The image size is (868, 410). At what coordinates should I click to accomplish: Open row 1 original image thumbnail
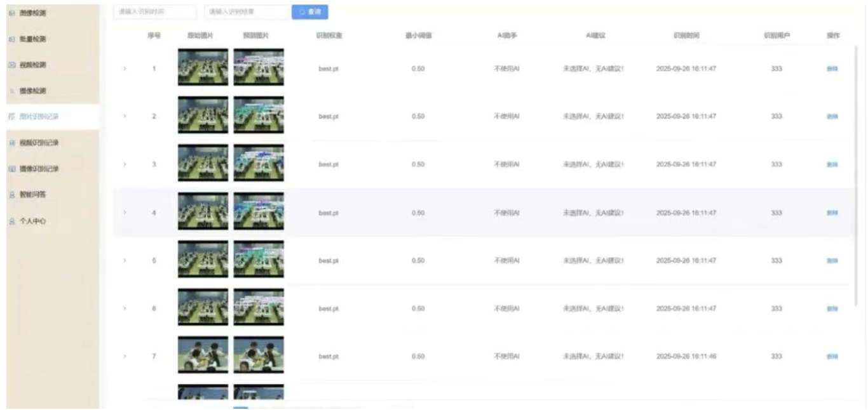tap(203, 67)
